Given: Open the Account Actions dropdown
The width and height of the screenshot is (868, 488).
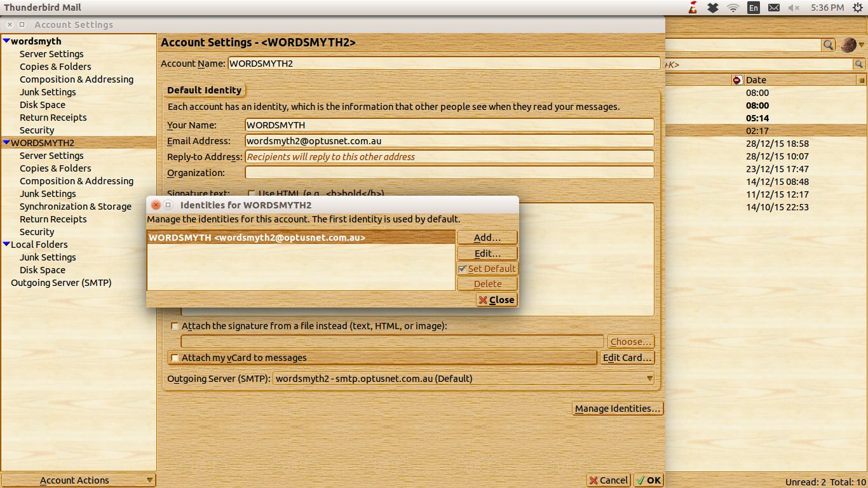Looking at the screenshot, I should 78,480.
